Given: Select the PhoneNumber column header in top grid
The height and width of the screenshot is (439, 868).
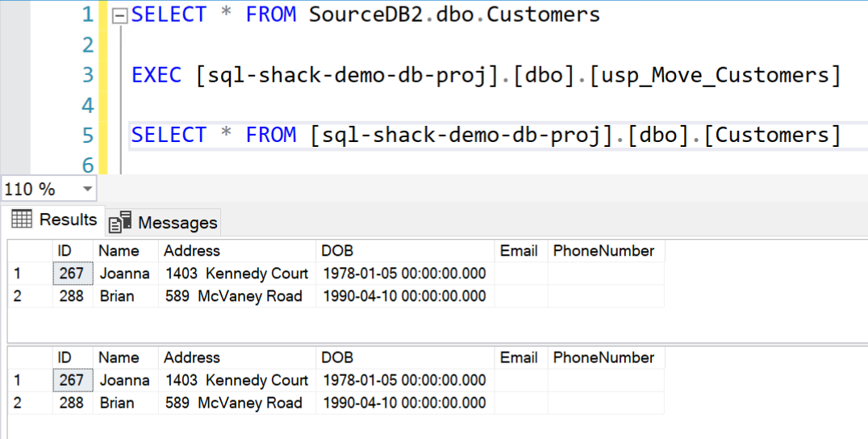Looking at the screenshot, I should pos(603,251).
